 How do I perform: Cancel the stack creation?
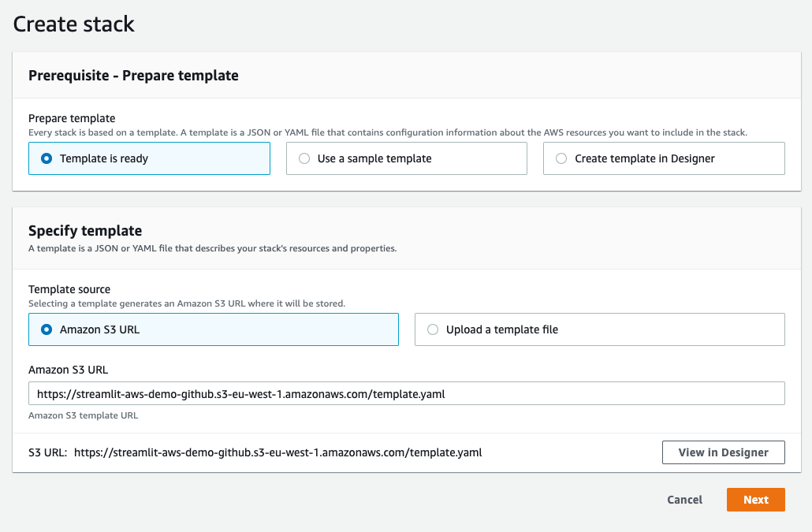click(x=684, y=500)
